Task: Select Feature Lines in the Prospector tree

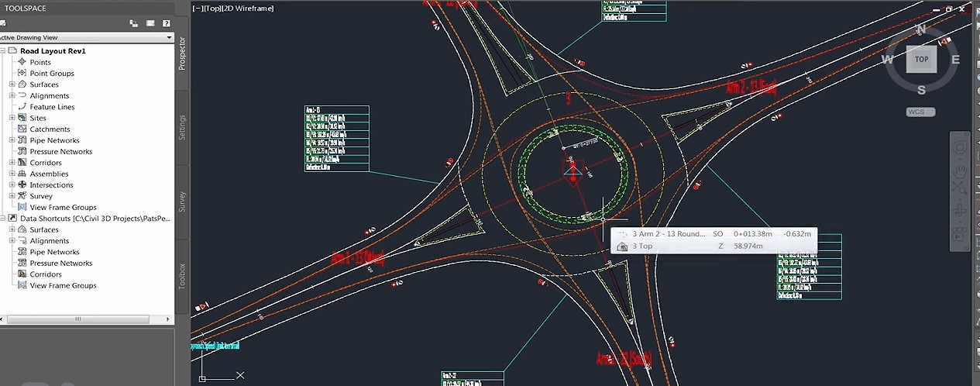Action: point(52,107)
